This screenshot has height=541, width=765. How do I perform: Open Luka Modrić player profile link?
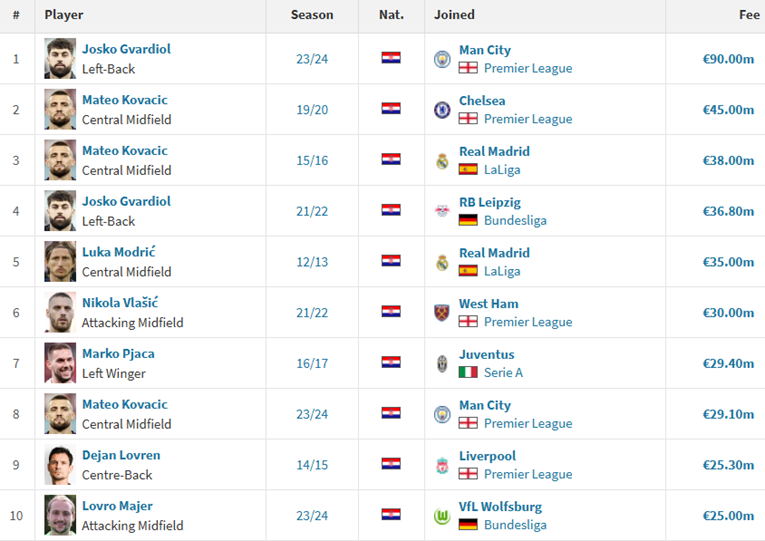pos(119,252)
